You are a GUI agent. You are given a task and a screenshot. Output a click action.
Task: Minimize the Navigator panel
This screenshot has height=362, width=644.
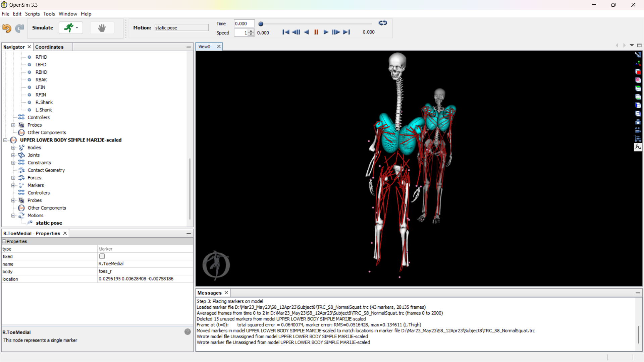(x=189, y=47)
